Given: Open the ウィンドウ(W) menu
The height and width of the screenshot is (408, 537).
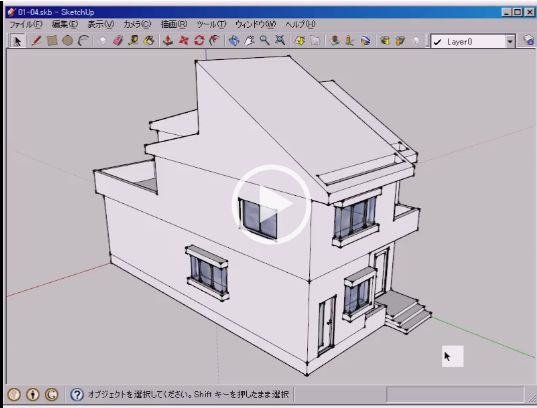Looking at the screenshot, I should 255,24.
